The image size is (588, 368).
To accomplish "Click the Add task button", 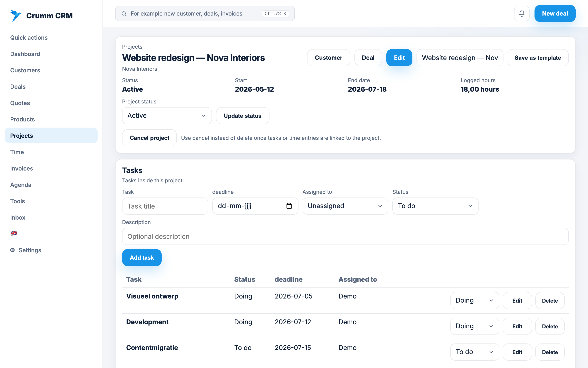I will click(142, 258).
